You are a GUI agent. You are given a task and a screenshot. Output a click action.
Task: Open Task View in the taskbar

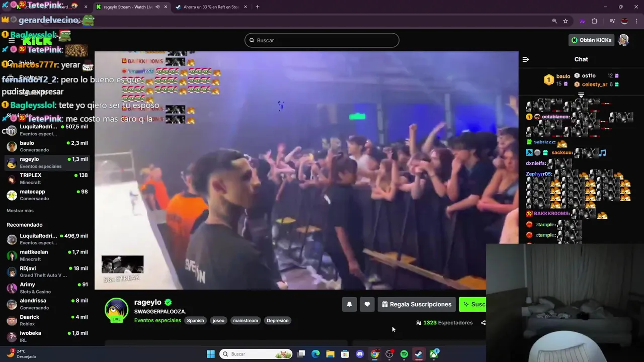pos(301,354)
